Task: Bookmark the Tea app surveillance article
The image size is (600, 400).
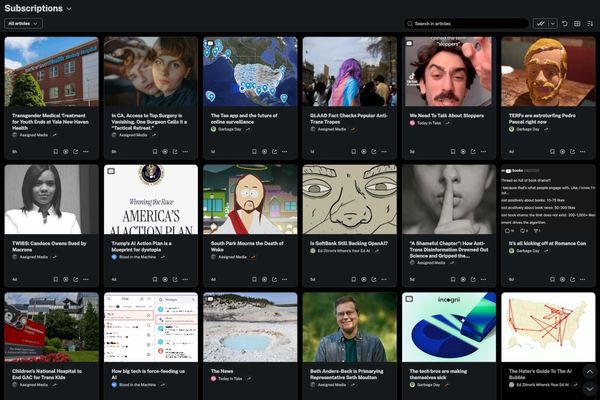Action: pyautogui.click(x=254, y=152)
